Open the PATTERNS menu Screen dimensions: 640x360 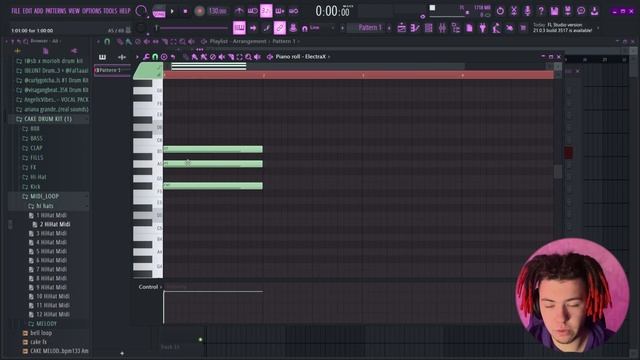pos(56,11)
